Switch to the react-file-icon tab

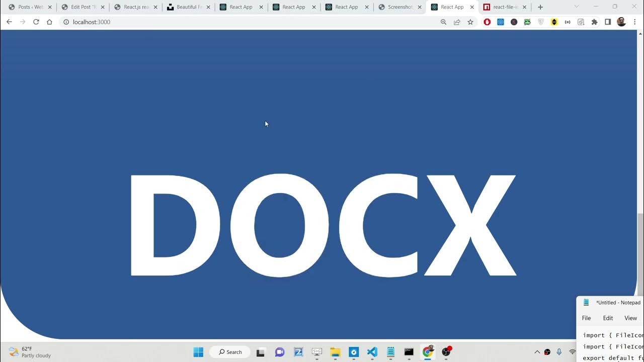coord(505,7)
